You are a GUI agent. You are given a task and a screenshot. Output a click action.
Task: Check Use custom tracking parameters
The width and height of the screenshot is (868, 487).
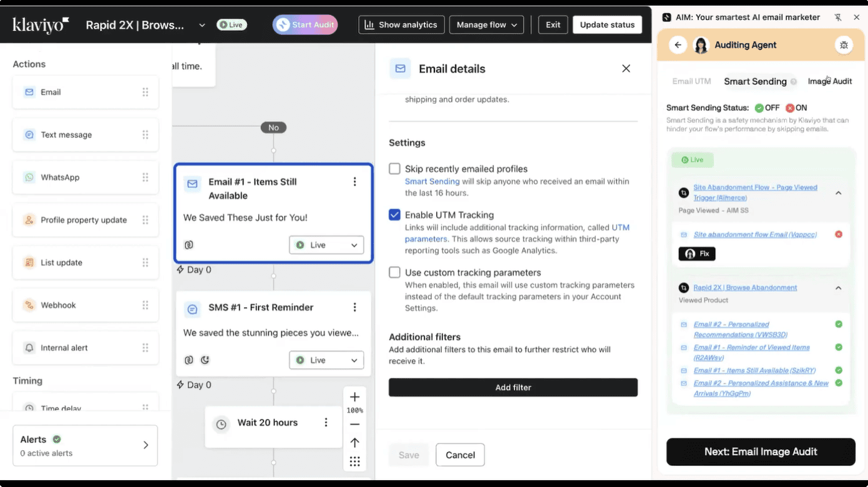(394, 272)
